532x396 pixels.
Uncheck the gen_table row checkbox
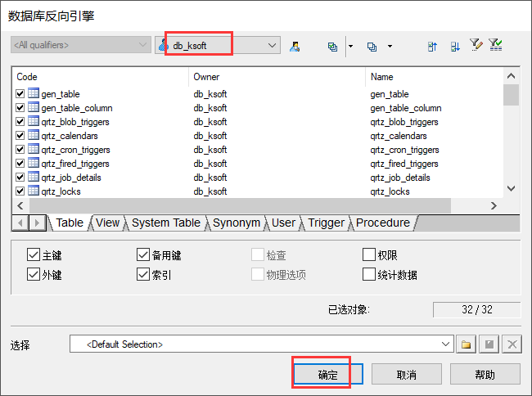(x=20, y=93)
